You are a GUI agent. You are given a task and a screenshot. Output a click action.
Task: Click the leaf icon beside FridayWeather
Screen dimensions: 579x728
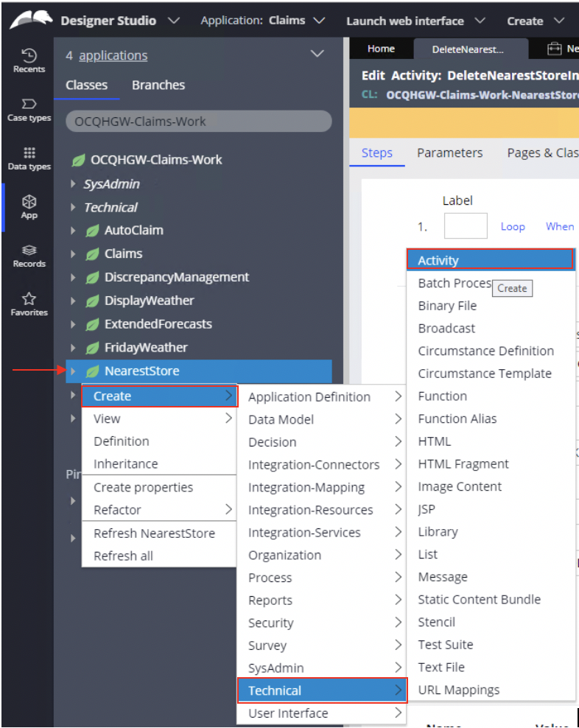(x=92, y=348)
